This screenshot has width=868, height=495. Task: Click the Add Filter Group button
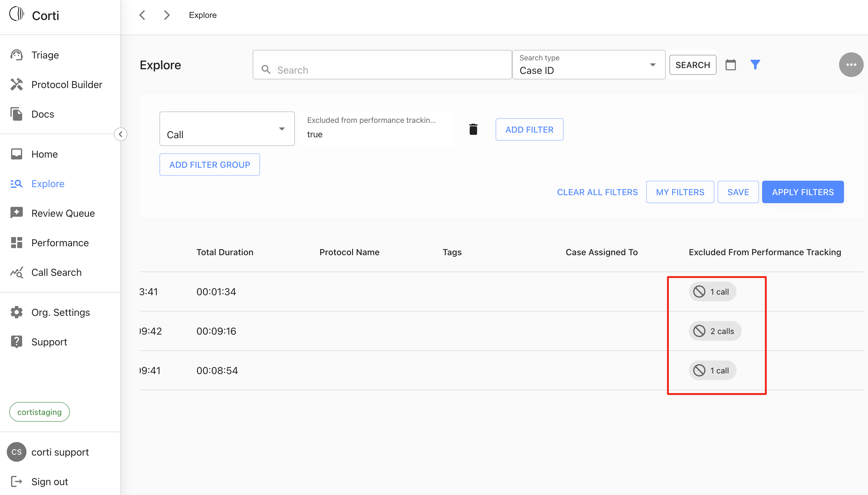tap(209, 165)
